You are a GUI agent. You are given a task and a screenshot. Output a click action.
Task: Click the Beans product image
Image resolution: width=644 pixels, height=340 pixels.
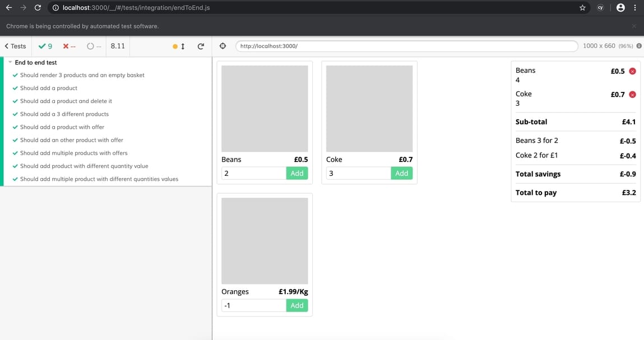pos(265,109)
